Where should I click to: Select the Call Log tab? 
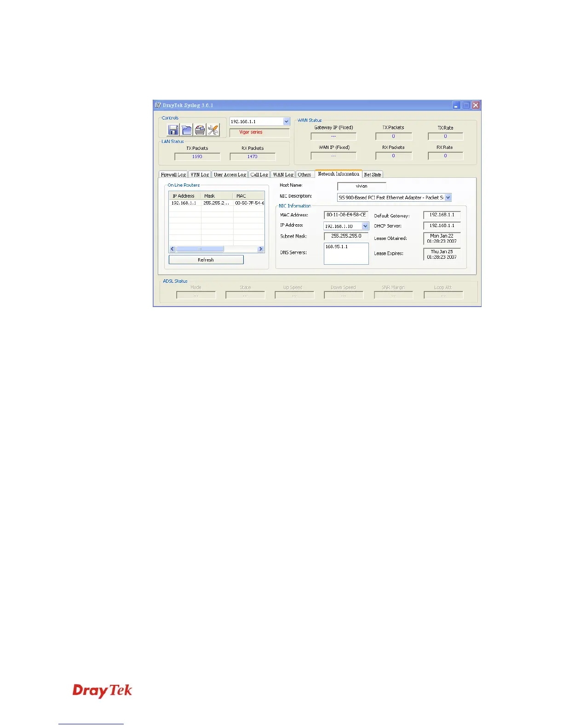[x=259, y=175]
